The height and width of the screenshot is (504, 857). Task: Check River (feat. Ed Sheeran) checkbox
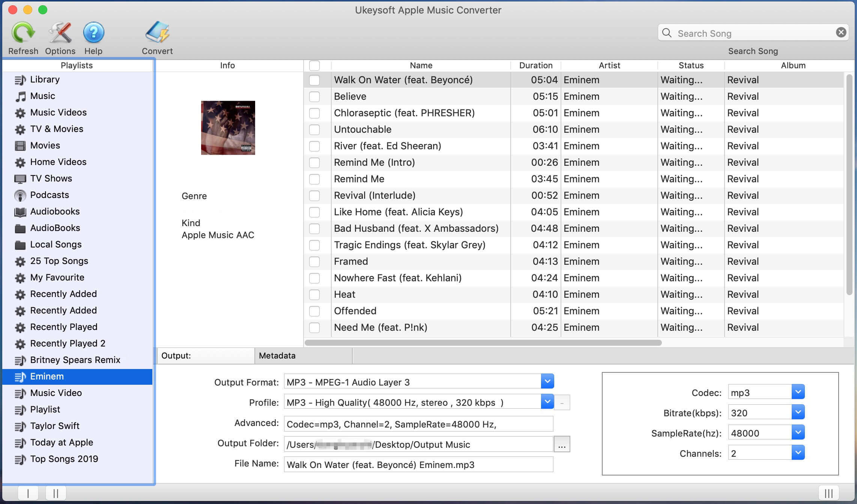(314, 146)
